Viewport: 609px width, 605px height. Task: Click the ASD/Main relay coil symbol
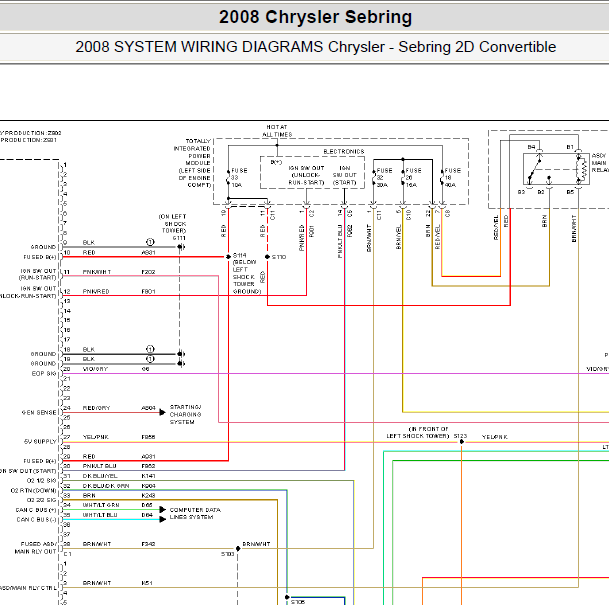point(583,169)
